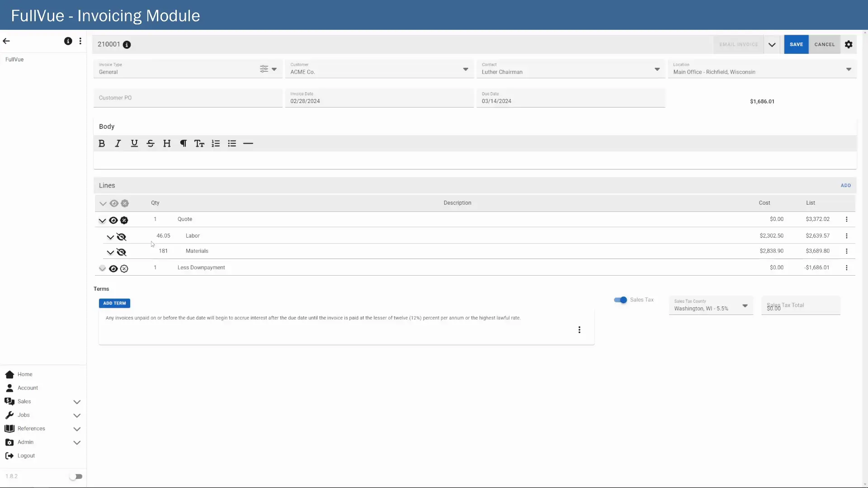Screen dimensions: 868x488
Task: Open the Jobs menu item
Action: 24,415
